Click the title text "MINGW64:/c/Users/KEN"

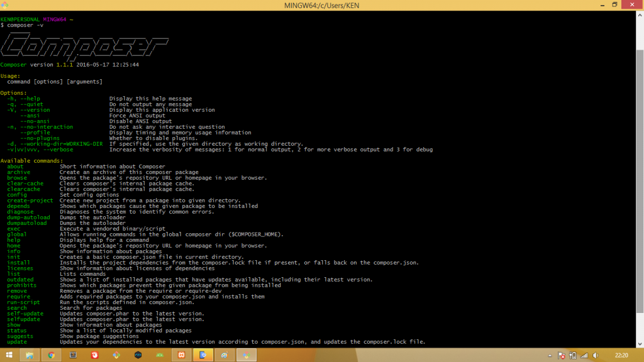(321, 5)
